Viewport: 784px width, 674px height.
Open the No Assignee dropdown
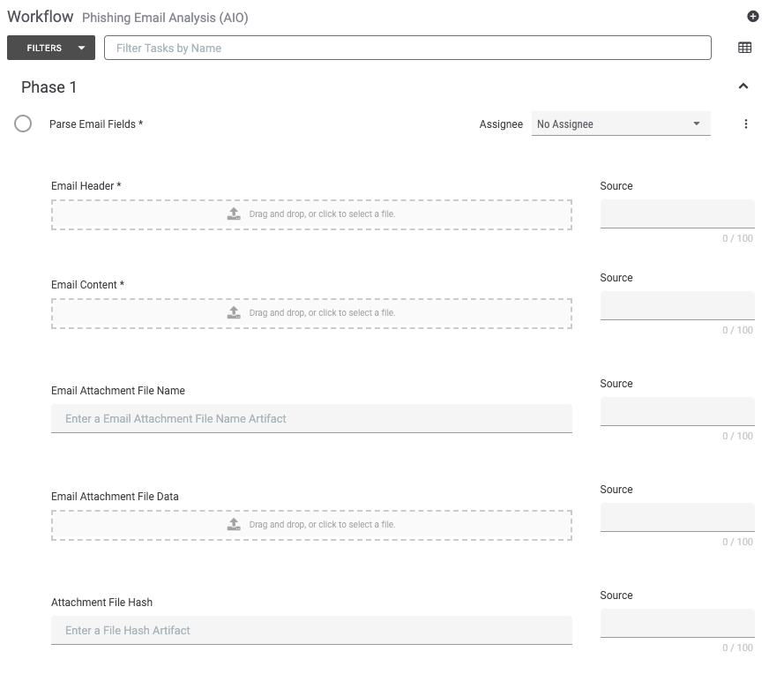(x=621, y=124)
